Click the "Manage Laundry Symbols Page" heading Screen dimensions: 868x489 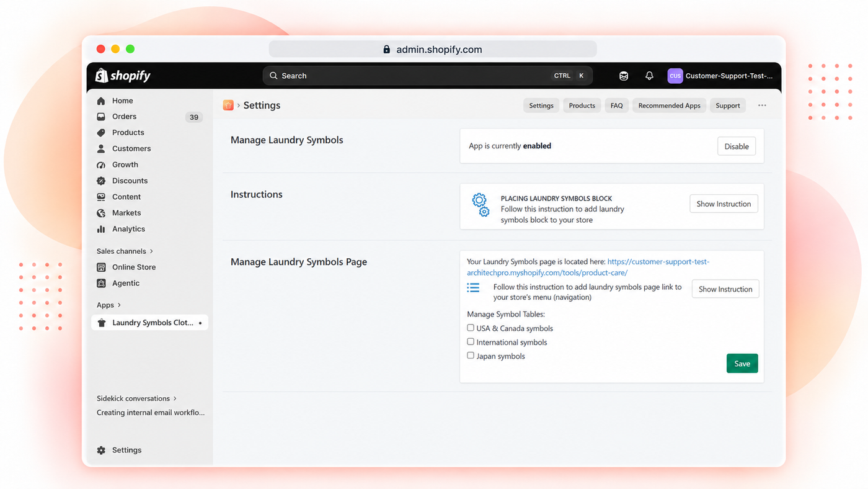coord(299,262)
